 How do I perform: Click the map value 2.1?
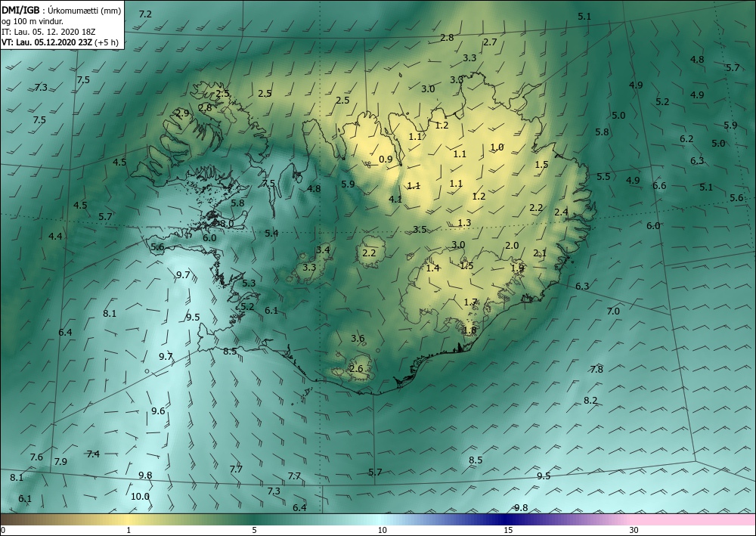point(540,253)
